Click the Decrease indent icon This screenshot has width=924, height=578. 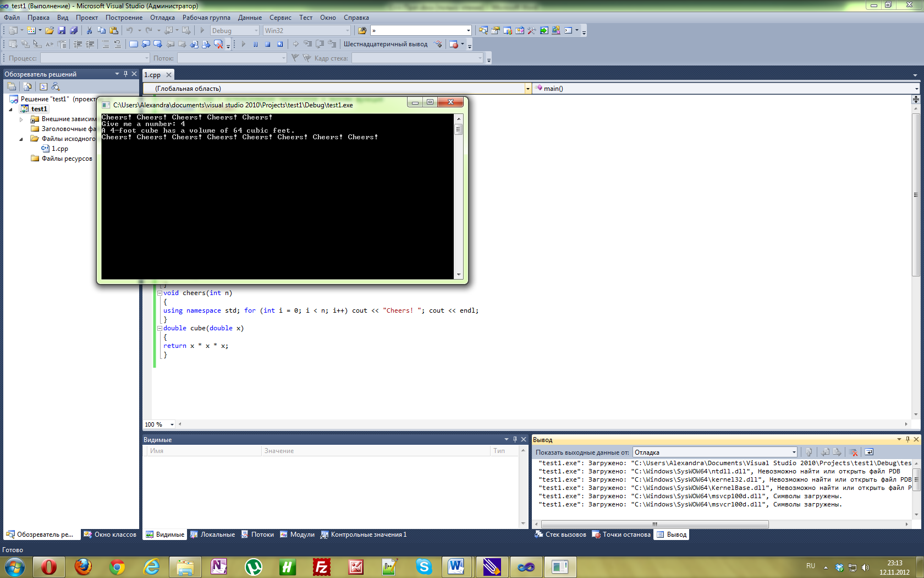pos(78,44)
